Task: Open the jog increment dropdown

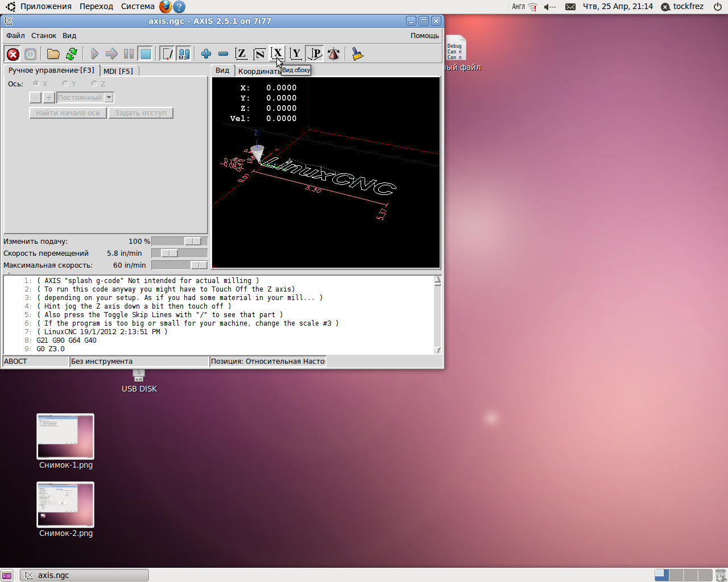Action: 109,98
